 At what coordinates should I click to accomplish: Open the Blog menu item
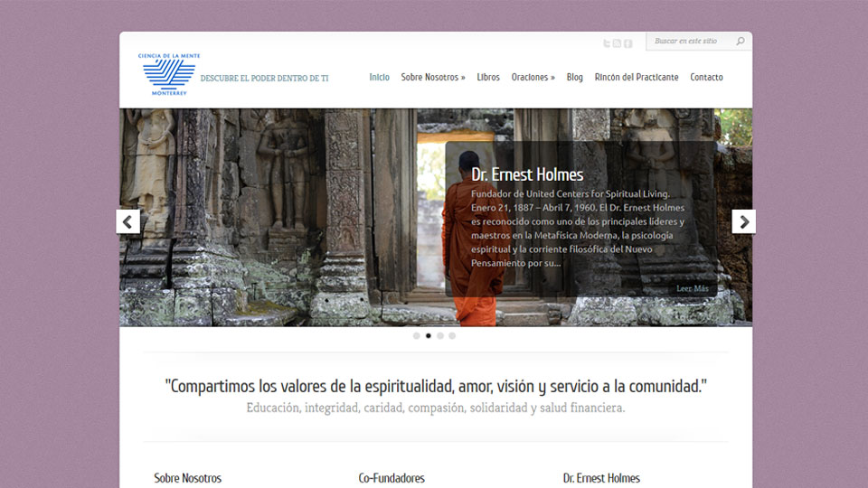[575, 78]
